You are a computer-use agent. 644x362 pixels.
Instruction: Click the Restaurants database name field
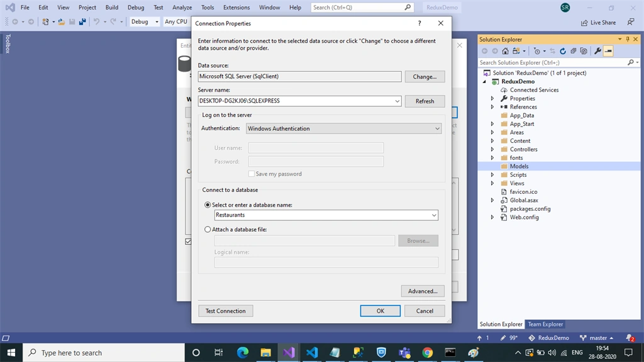(x=326, y=215)
